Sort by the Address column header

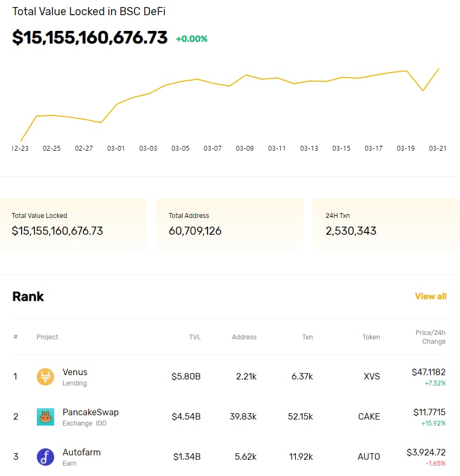[x=244, y=337]
